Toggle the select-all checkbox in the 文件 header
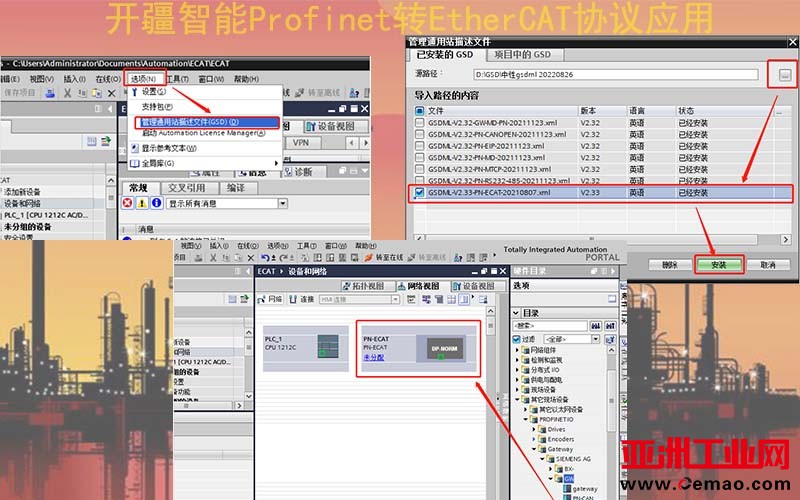Screen dimensions: 800x500 coord(419,111)
